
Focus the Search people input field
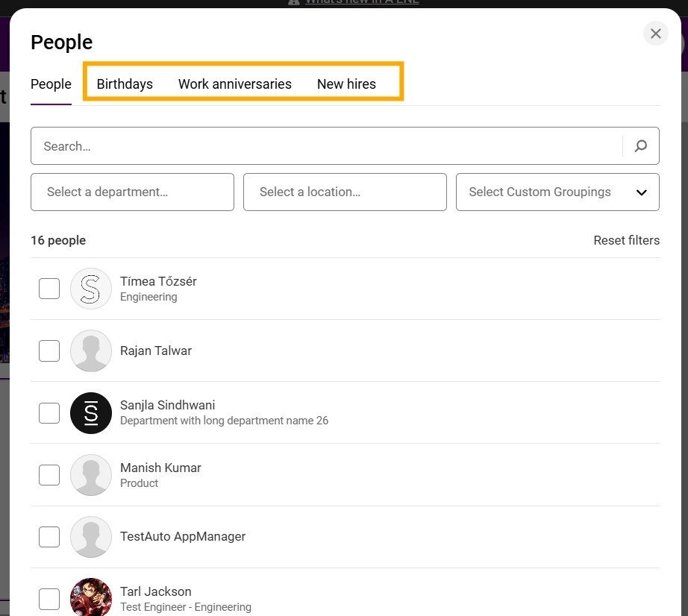[325, 146]
